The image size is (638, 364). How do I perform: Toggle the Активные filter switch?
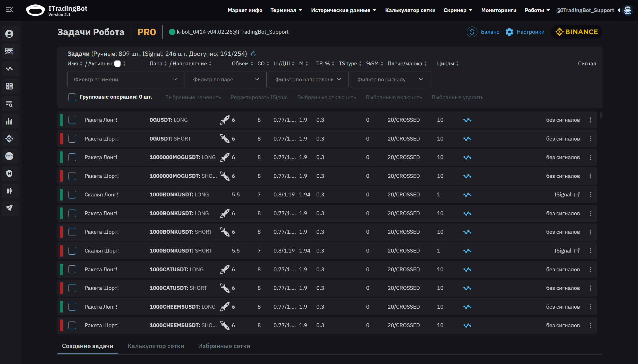pos(117,63)
